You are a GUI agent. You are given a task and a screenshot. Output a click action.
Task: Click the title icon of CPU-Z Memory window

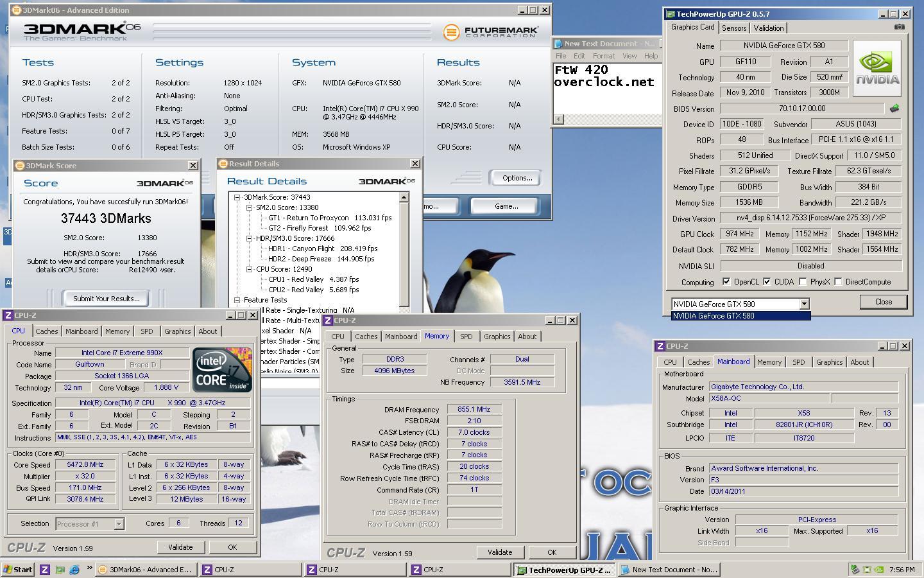[328, 320]
